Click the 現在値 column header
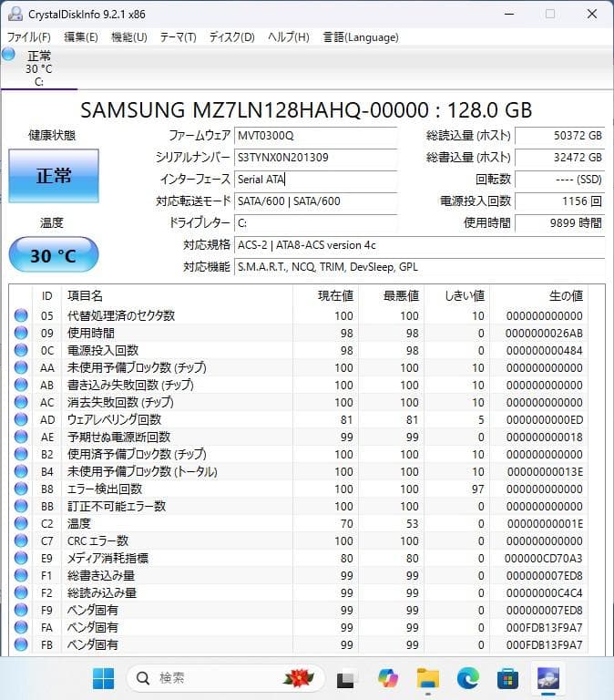This screenshot has height=700, width=614. click(x=325, y=295)
